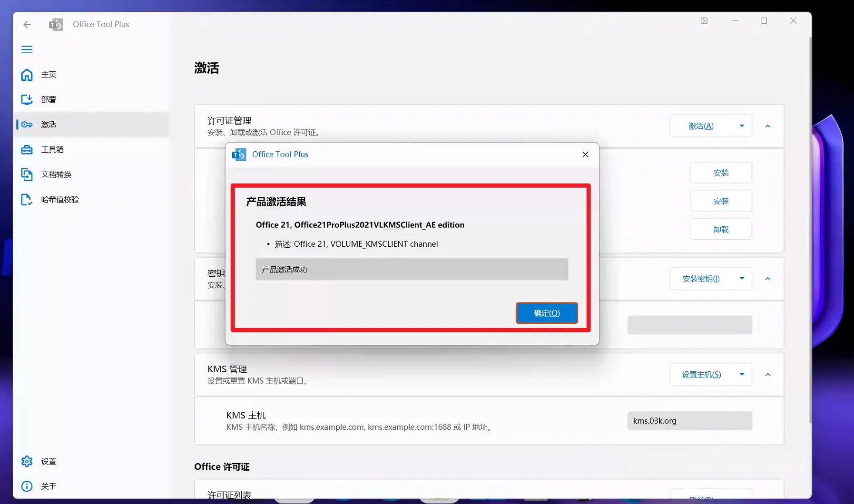854x504 pixels.
Task: Open the command window icon in title bar
Action: (704, 21)
